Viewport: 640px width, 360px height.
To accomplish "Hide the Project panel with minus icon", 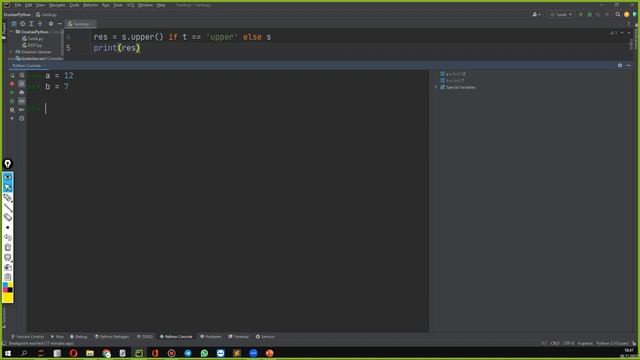I will click(x=60, y=24).
